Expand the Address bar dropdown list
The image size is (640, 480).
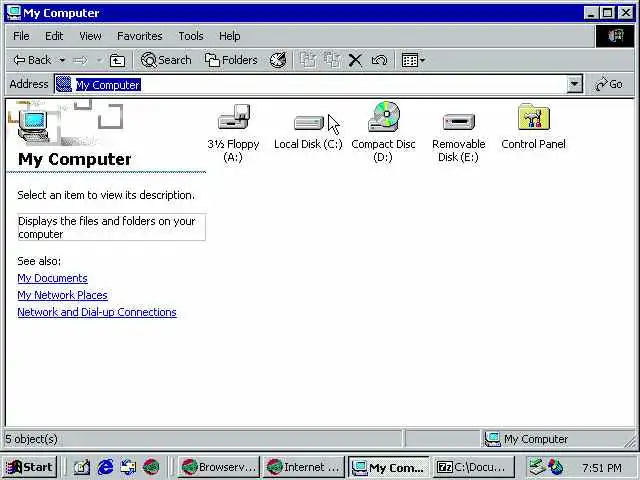pos(574,84)
